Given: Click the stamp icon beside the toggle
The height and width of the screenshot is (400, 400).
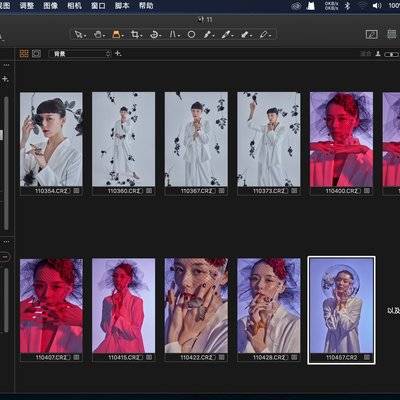Looking at the screenshot, I should click(378, 54).
